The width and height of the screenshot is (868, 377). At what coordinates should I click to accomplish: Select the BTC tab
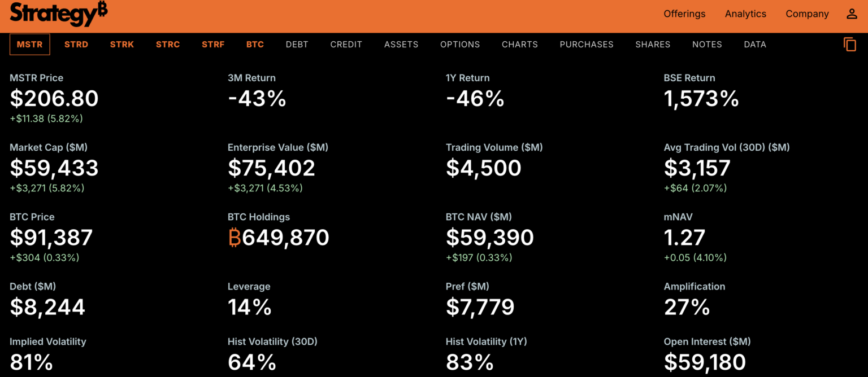255,45
